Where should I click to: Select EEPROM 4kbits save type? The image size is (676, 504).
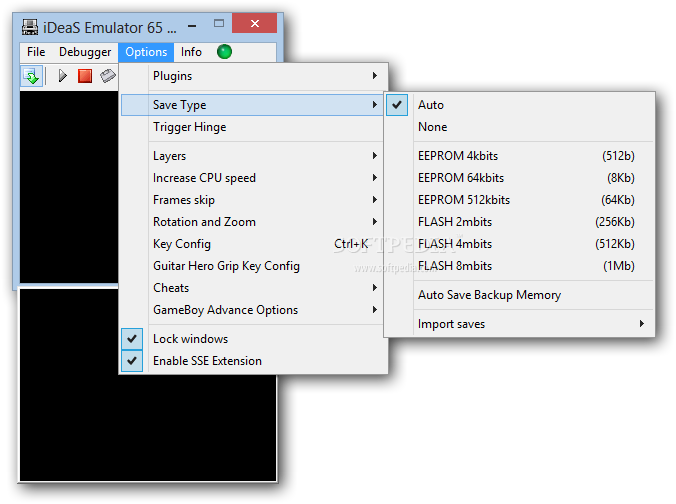[520, 156]
